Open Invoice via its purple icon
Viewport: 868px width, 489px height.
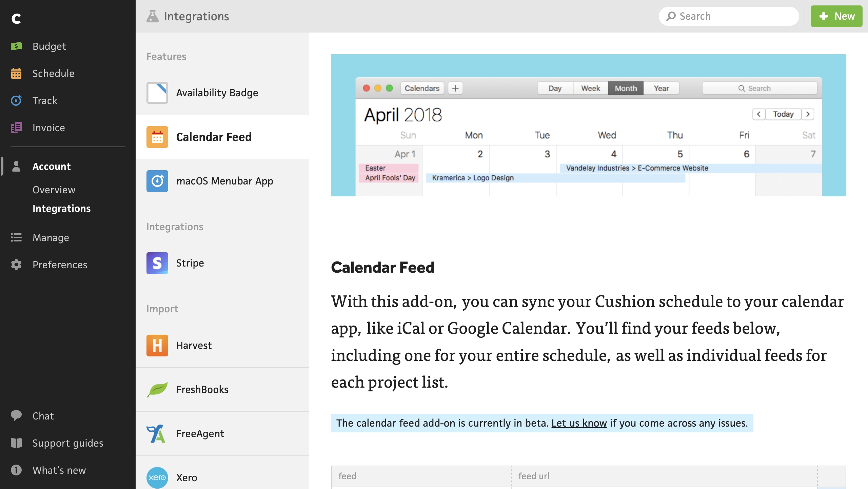[16, 128]
